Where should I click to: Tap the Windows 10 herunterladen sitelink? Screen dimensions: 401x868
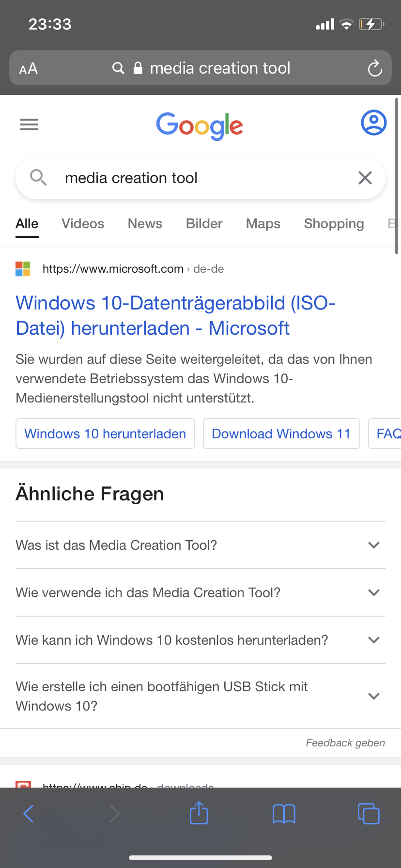[105, 434]
